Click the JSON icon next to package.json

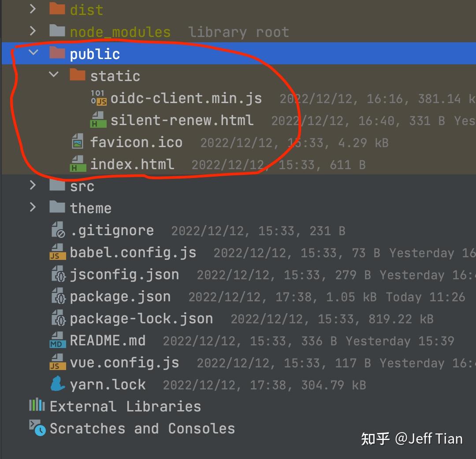click(58, 296)
